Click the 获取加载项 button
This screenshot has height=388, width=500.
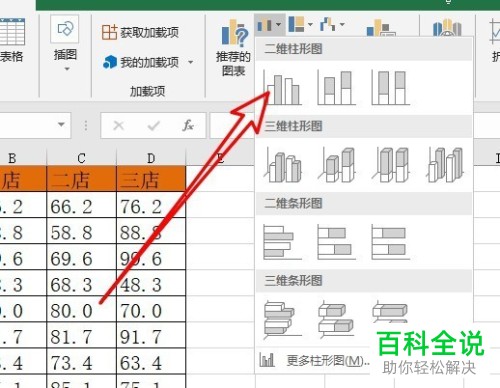pyautogui.click(x=140, y=32)
